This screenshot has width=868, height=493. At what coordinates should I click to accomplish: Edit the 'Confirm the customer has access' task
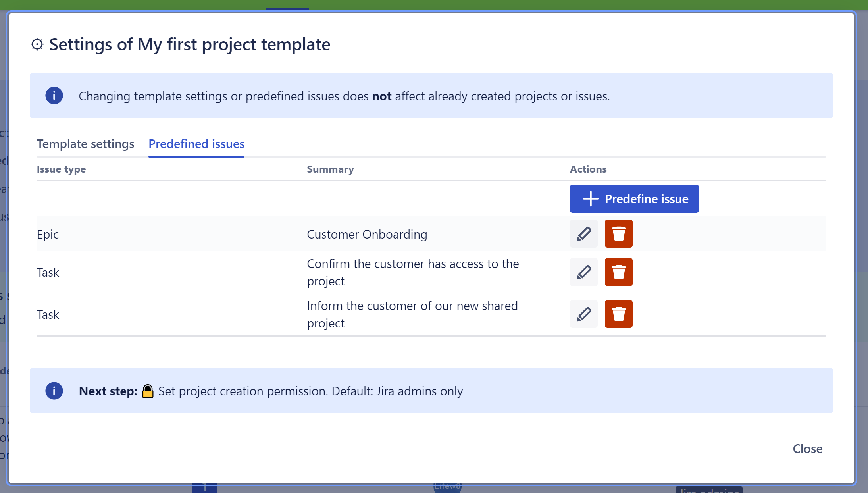(x=583, y=272)
